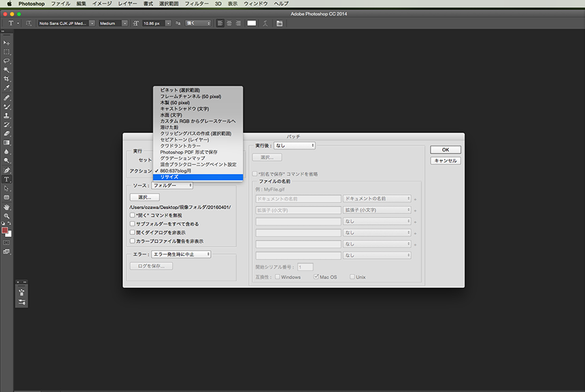585x392 pixels.
Task: Choose セピアトーン (レイヤー) action
Action: pos(198,140)
